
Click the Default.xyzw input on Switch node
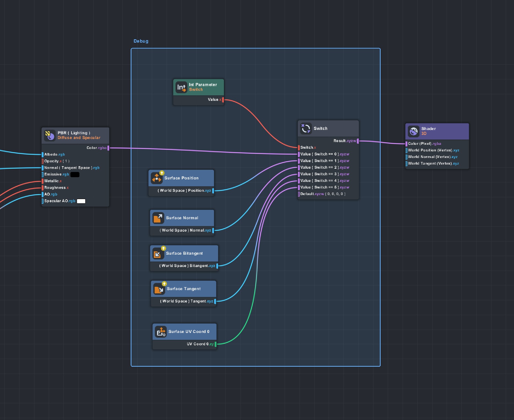pos(299,194)
